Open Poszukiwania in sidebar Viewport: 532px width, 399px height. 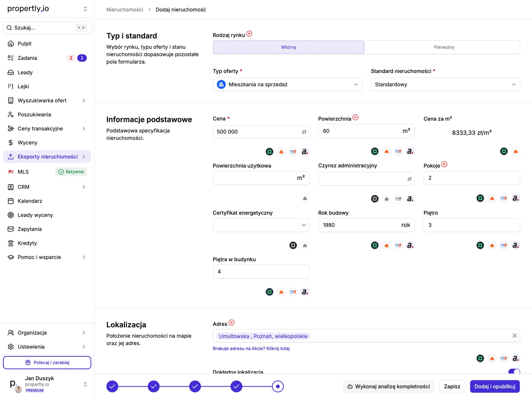point(47,115)
